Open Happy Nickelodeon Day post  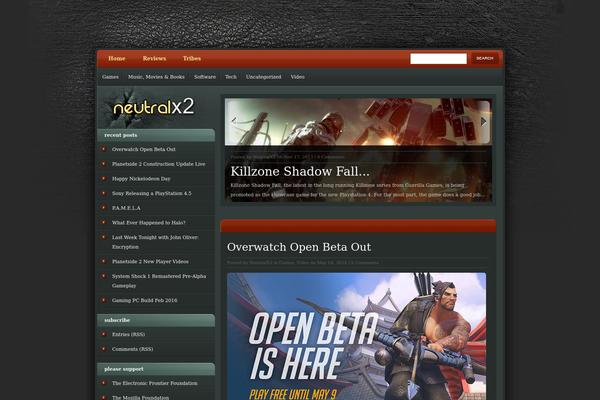(141, 179)
